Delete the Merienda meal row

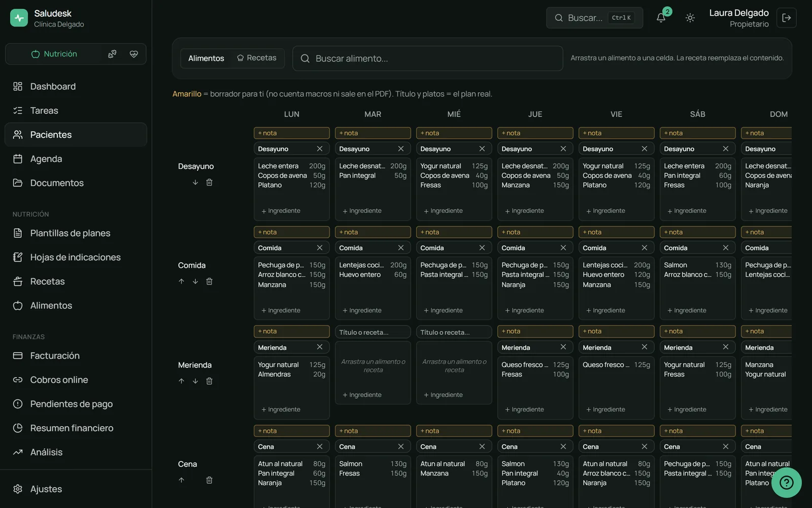pyautogui.click(x=209, y=381)
